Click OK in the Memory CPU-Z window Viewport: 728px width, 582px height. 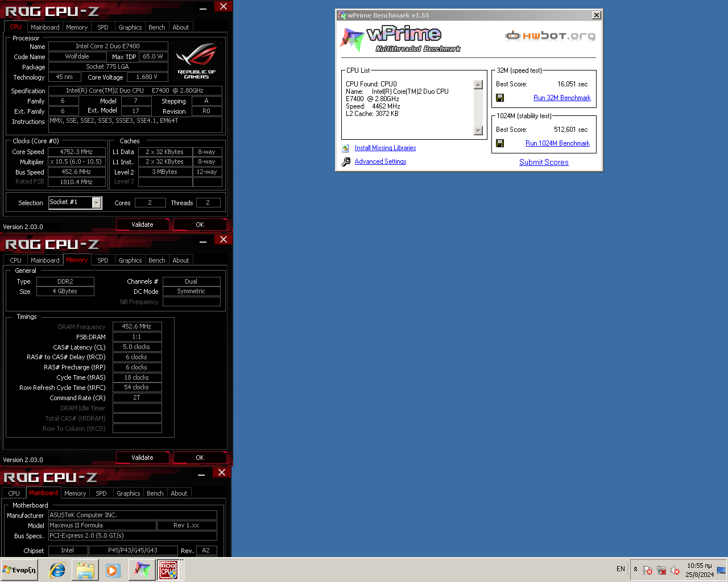click(200, 458)
